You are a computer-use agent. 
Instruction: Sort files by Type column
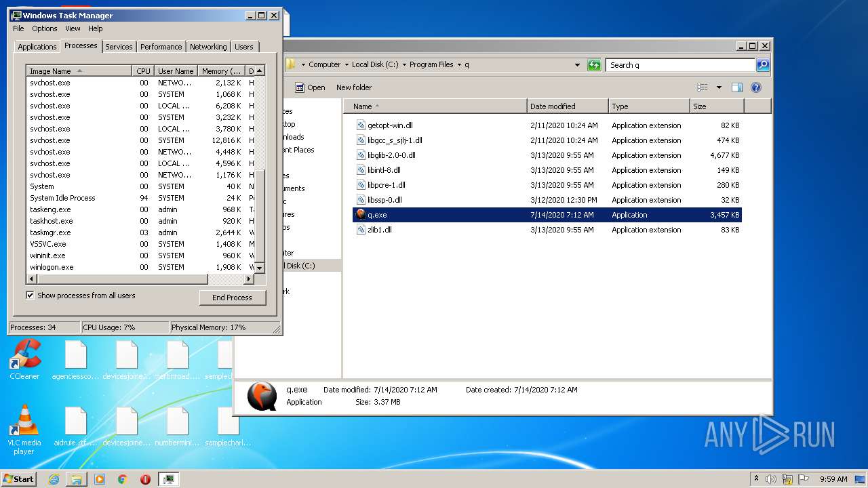tap(649, 106)
